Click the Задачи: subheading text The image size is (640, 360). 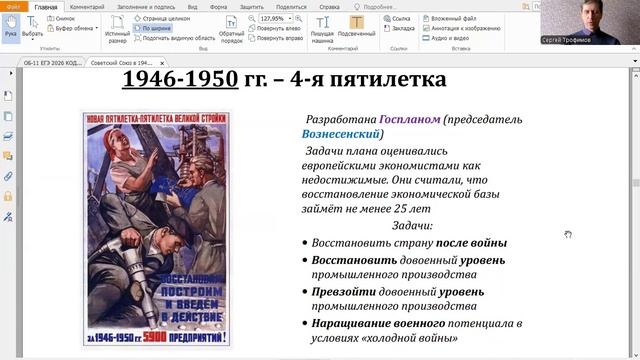tap(412, 225)
